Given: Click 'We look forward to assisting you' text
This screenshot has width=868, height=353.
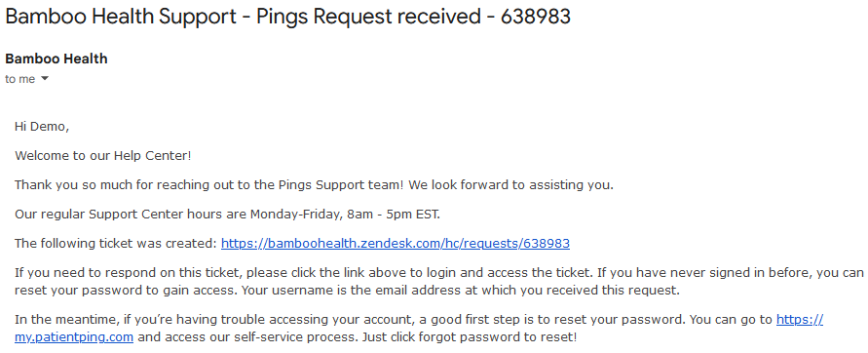Looking at the screenshot, I should coord(510,185).
